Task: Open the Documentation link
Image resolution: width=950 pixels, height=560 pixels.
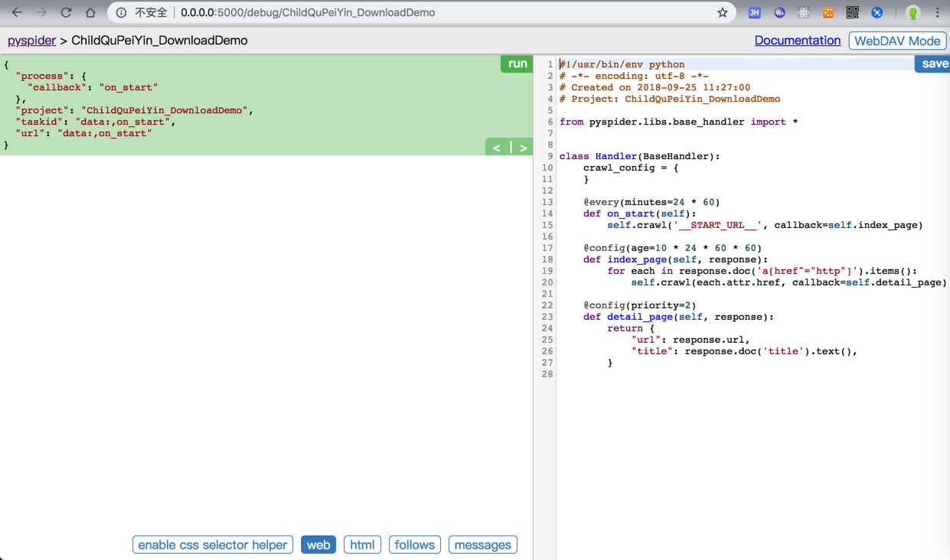Action: coord(797,41)
